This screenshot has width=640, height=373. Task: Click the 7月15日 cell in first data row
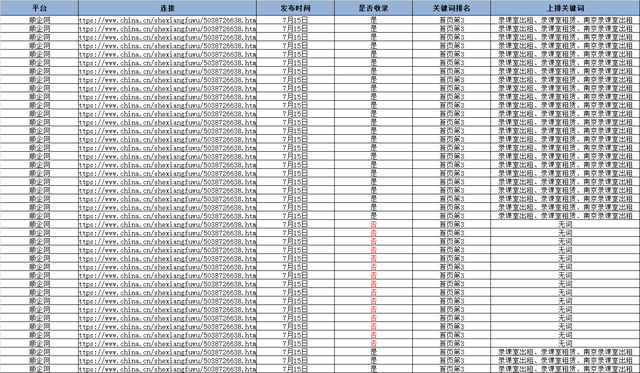click(x=296, y=20)
